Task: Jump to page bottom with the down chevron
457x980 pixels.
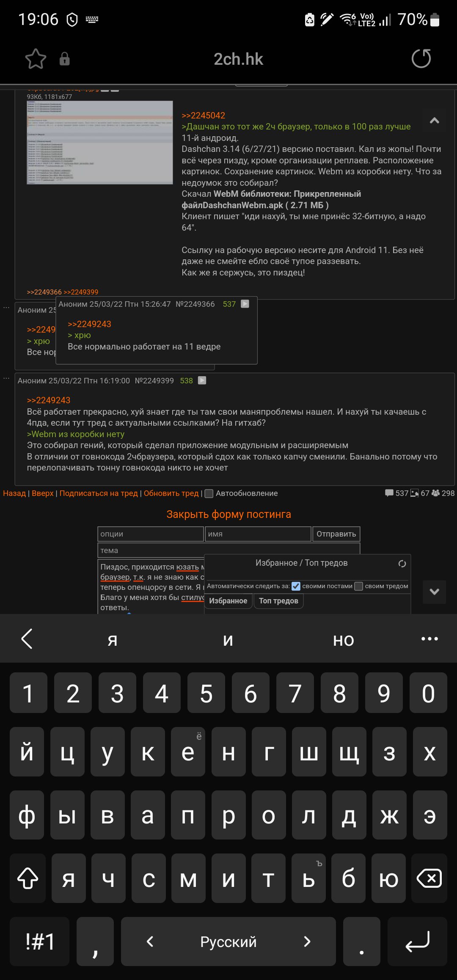Action: coord(434,592)
